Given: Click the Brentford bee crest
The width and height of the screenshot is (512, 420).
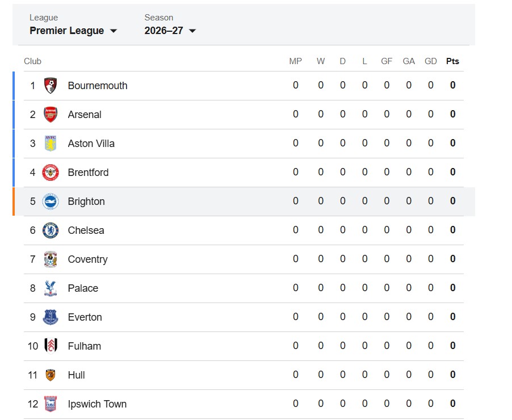Looking at the screenshot, I should [x=51, y=173].
